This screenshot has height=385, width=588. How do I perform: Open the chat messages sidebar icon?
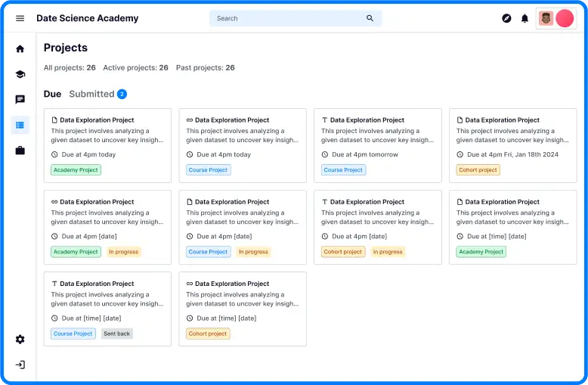click(x=20, y=99)
